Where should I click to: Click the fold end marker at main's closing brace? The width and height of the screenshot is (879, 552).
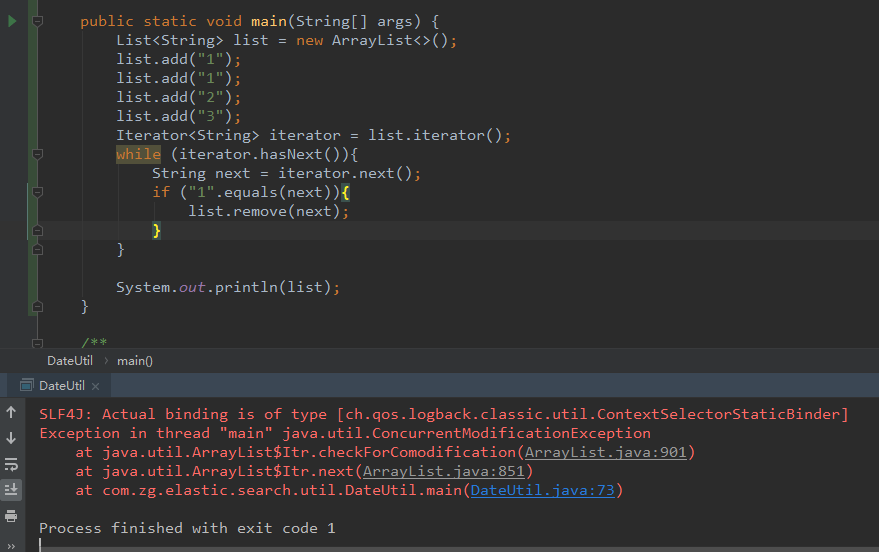(x=37, y=306)
